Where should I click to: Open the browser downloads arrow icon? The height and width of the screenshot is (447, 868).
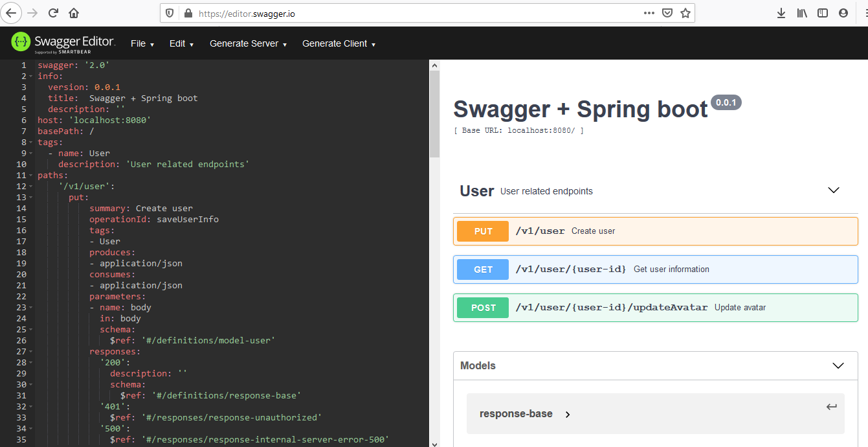[781, 13]
